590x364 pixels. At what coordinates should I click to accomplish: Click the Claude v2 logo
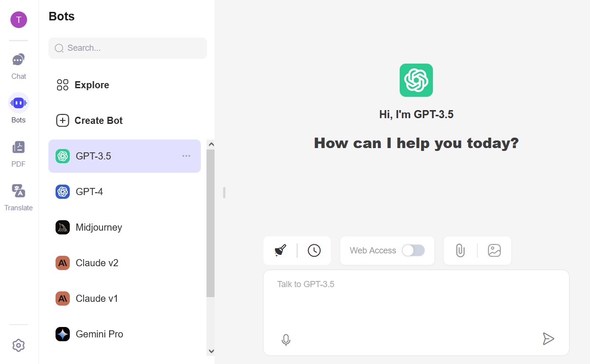[x=63, y=263]
